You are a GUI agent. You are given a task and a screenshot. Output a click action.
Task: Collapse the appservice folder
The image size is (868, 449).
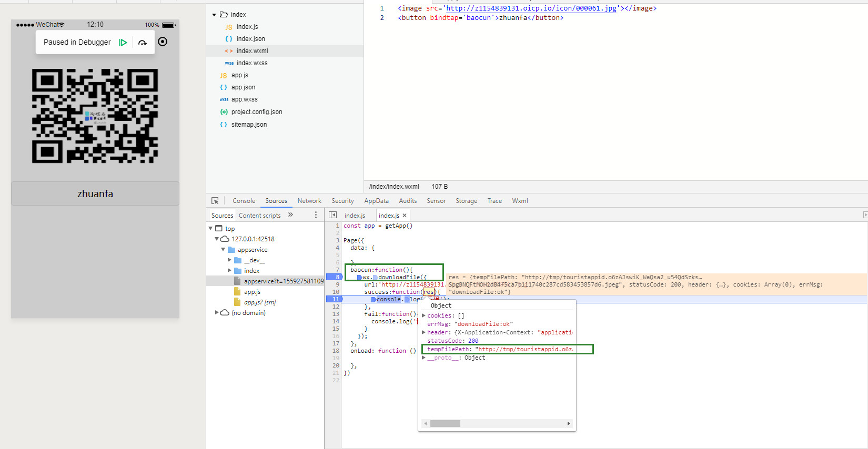click(223, 249)
